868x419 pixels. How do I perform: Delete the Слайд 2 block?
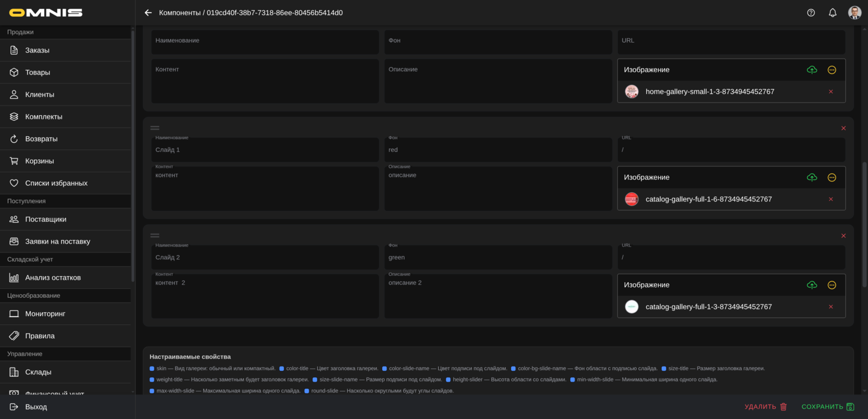tap(843, 236)
